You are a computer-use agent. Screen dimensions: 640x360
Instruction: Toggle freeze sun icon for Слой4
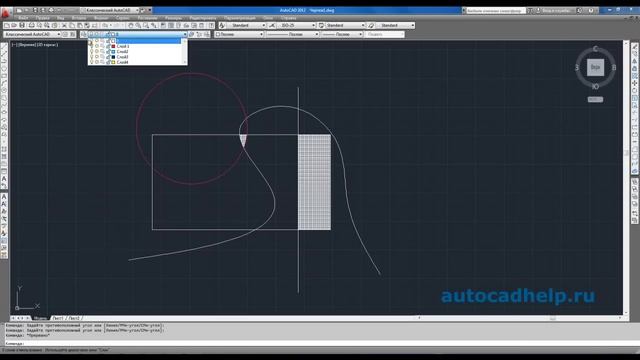point(97,62)
